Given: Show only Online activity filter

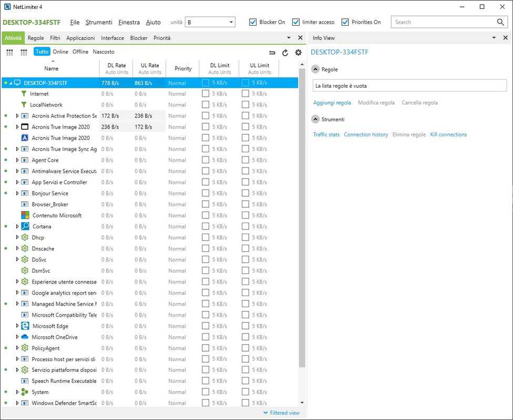Looking at the screenshot, I should pyautogui.click(x=60, y=51).
